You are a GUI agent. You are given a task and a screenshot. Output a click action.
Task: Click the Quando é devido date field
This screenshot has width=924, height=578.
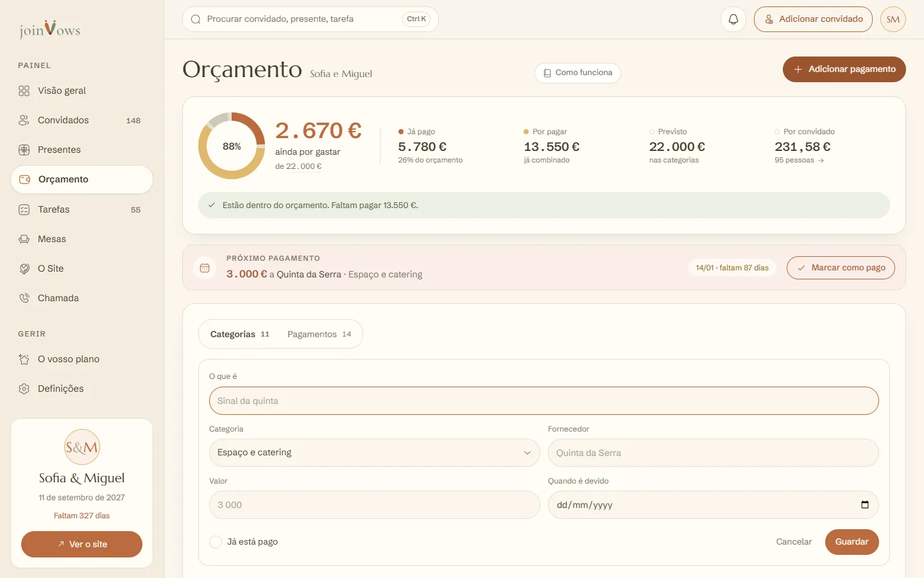pyautogui.click(x=714, y=505)
